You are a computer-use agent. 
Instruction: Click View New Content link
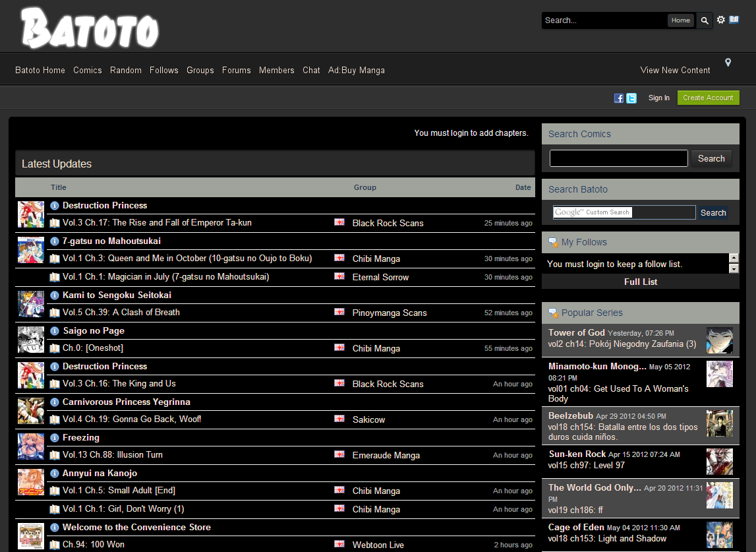(675, 71)
